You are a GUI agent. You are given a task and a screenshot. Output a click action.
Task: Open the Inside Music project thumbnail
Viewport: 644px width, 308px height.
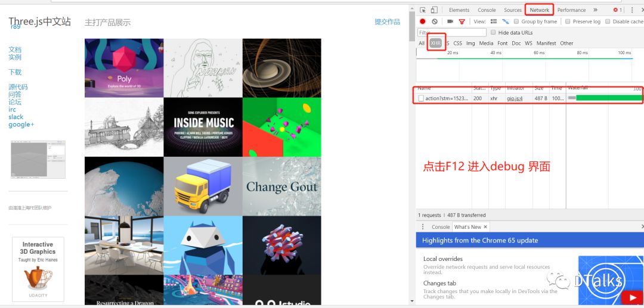tap(203, 127)
